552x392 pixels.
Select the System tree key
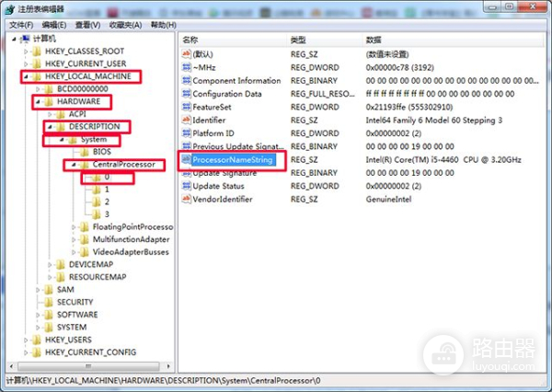(x=94, y=140)
